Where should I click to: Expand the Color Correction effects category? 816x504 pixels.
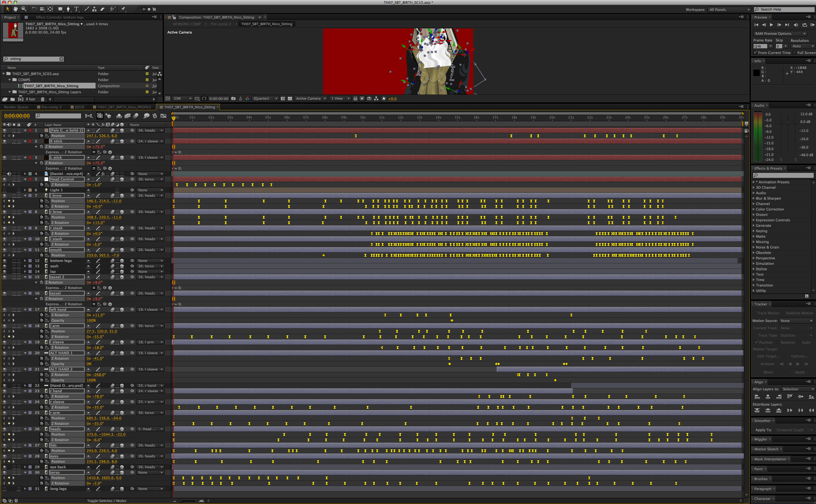tap(754, 209)
